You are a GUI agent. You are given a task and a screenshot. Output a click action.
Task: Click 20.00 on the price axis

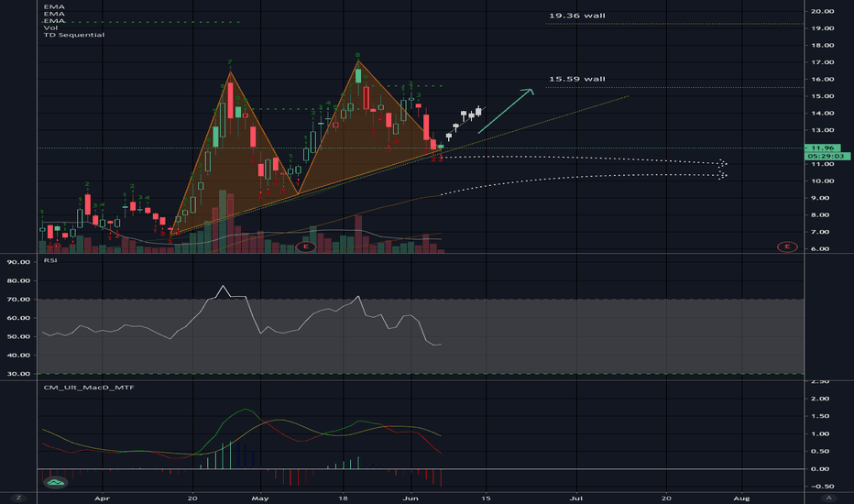click(x=823, y=11)
